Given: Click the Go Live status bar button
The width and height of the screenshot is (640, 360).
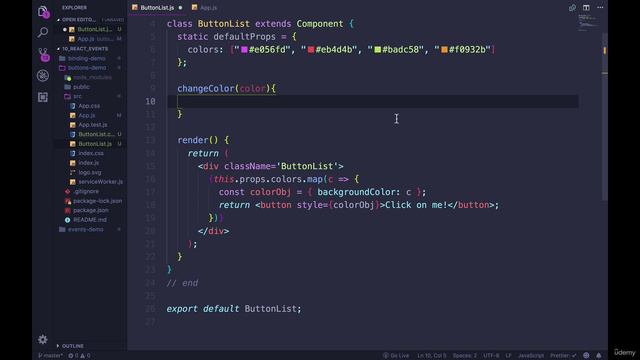Looking at the screenshot, I should [396, 356].
